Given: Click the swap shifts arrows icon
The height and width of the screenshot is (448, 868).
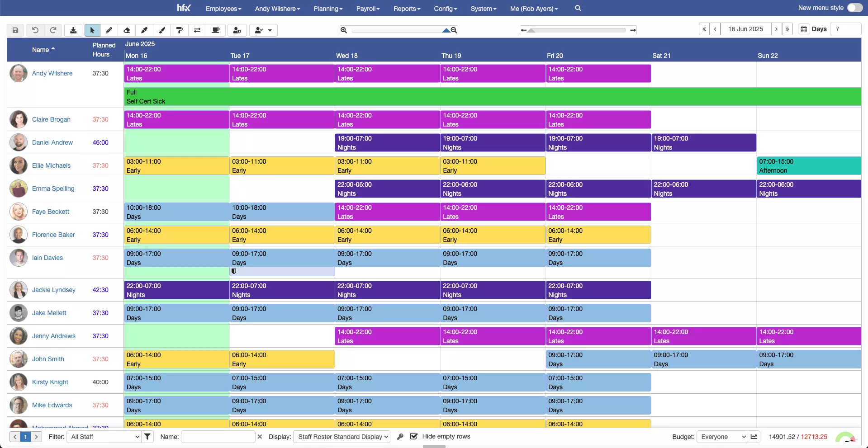Looking at the screenshot, I should coord(197,30).
